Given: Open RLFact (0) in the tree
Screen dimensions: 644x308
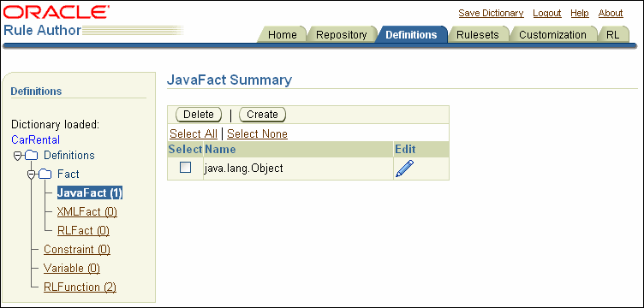Looking at the screenshot, I should click(83, 231).
